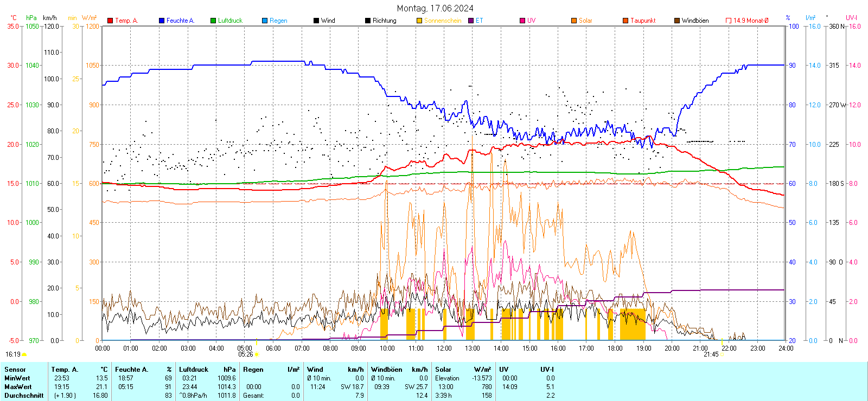The width and height of the screenshot is (868, 401).
Task: Click the sunrise sun icon at 05:26
Action: pos(257,354)
